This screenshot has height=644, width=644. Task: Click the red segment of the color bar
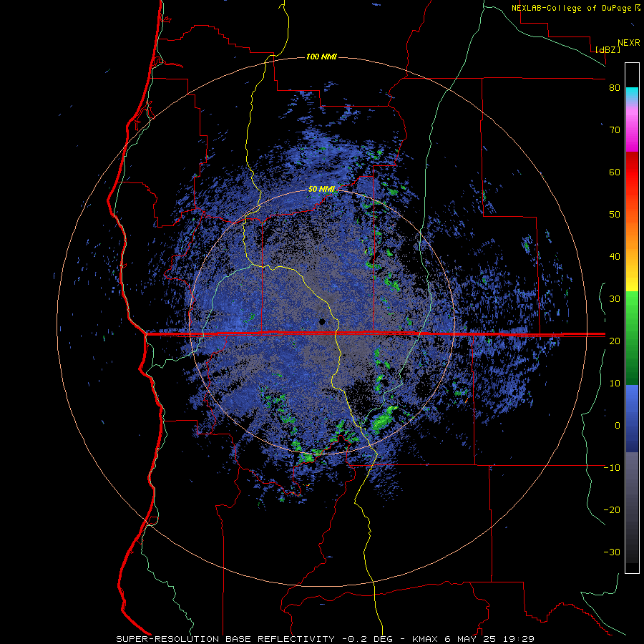pos(632,172)
